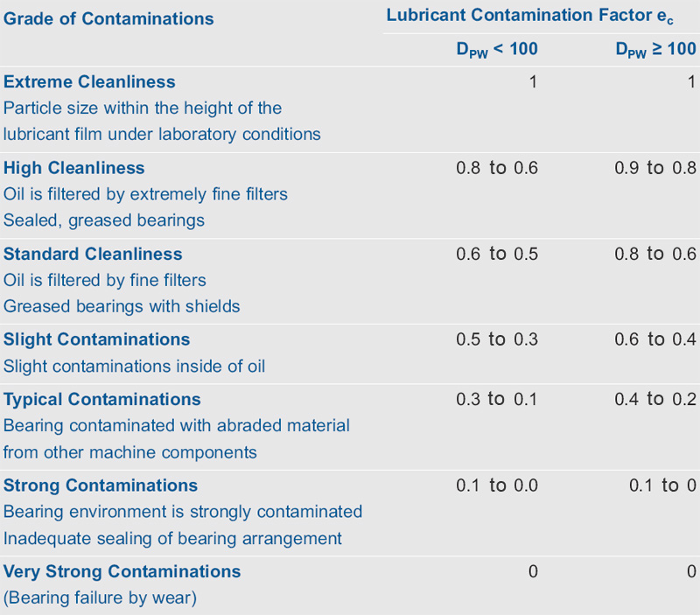Viewport: 700px width, 615px height.
Task: Click the Sealed, greased bearings description
Action: tap(104, 220)
